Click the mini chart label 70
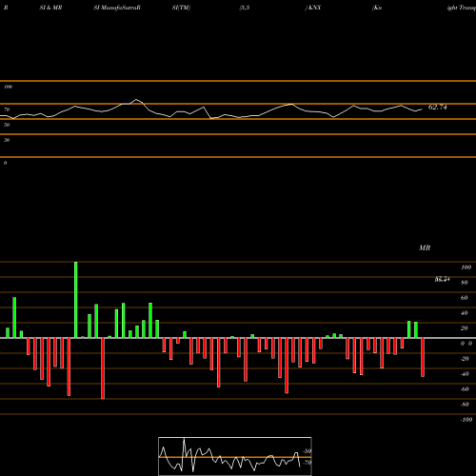Screen dimensions: 476x476 [307, 463]
